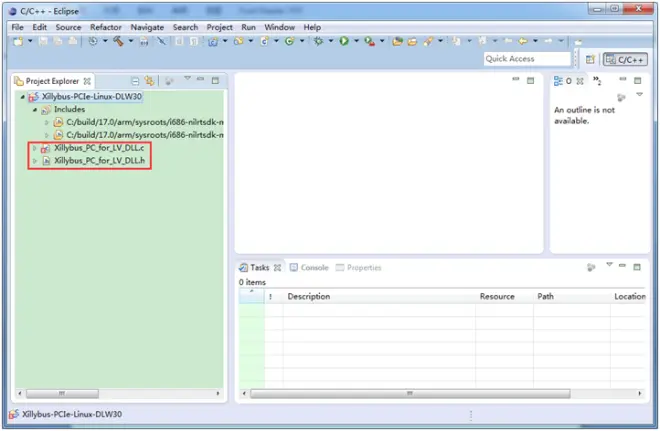Open the Navigate menu
Screen dimensions: 660x431
(x=147, y=27)
